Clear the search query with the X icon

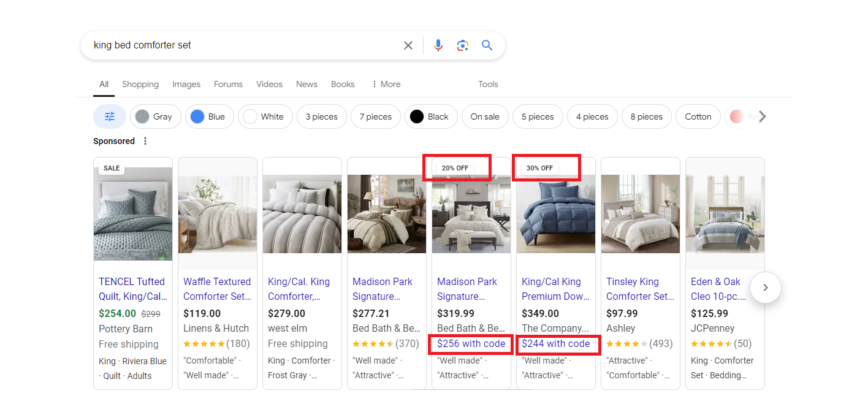point(408,45)
